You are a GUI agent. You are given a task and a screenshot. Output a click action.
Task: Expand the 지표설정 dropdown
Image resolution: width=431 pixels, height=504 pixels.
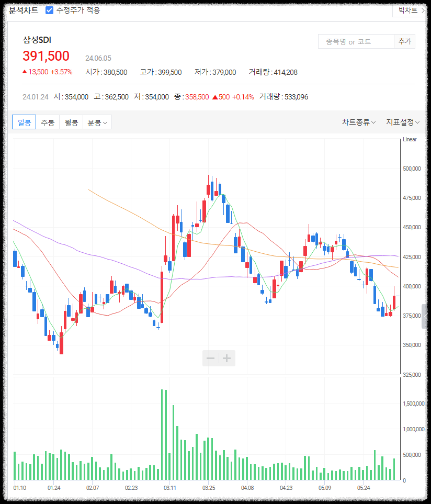[x=402, y=122]
